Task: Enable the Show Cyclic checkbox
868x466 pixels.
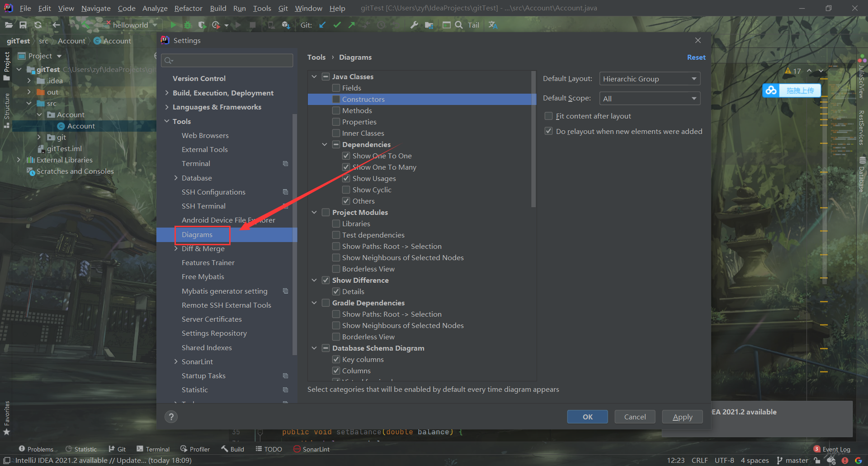Action: pos(346,190)
